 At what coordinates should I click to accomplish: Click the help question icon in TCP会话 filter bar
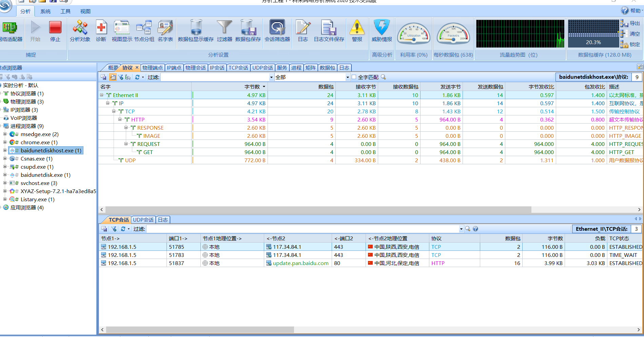point(475,229)
